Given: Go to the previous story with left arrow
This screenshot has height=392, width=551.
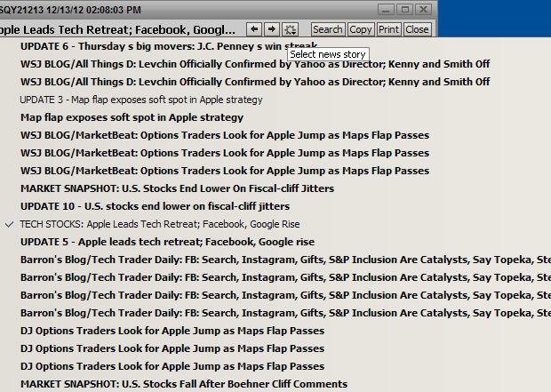Looking at the screenshot, I should [254, 29].
